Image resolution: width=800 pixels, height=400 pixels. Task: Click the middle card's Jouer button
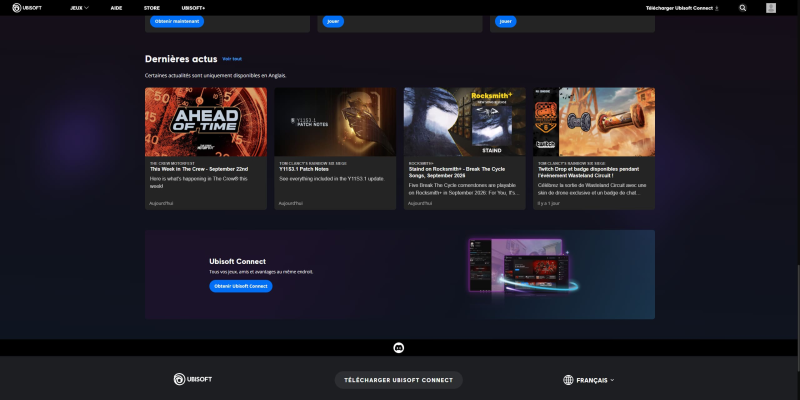[333, 21]
